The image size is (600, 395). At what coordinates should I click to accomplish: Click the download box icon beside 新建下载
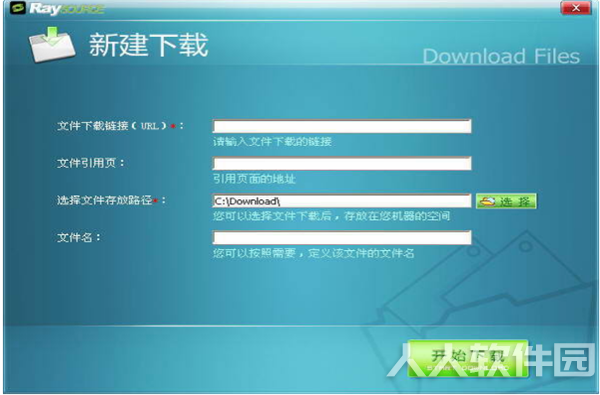pos(52,45)
